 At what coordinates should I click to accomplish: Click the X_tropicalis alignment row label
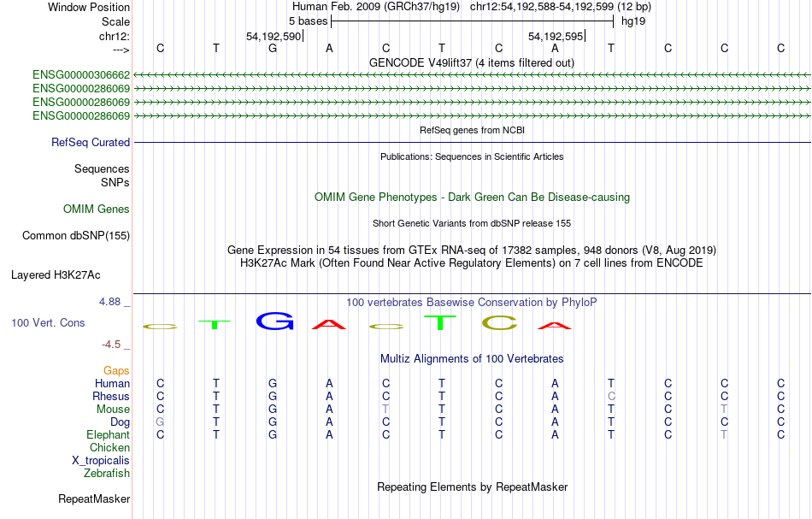coord(101,461)
